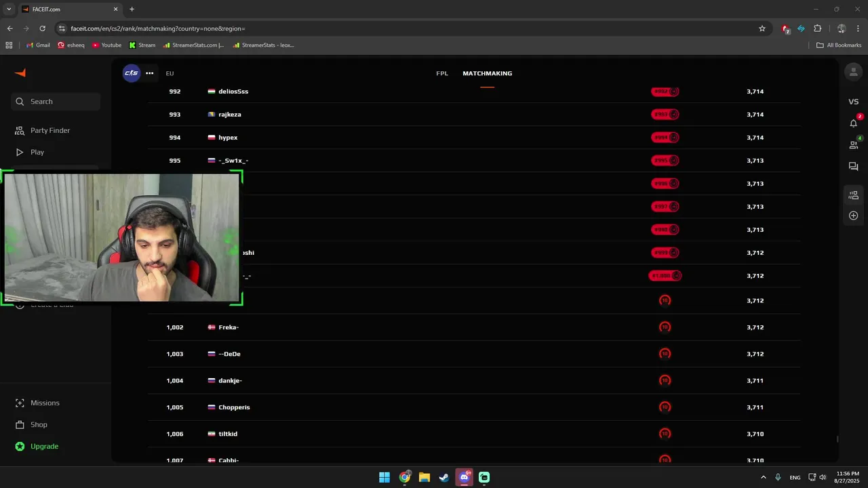Open Steam from the taskbar
This screenshot has height=488, width=868.
[444, 477]
